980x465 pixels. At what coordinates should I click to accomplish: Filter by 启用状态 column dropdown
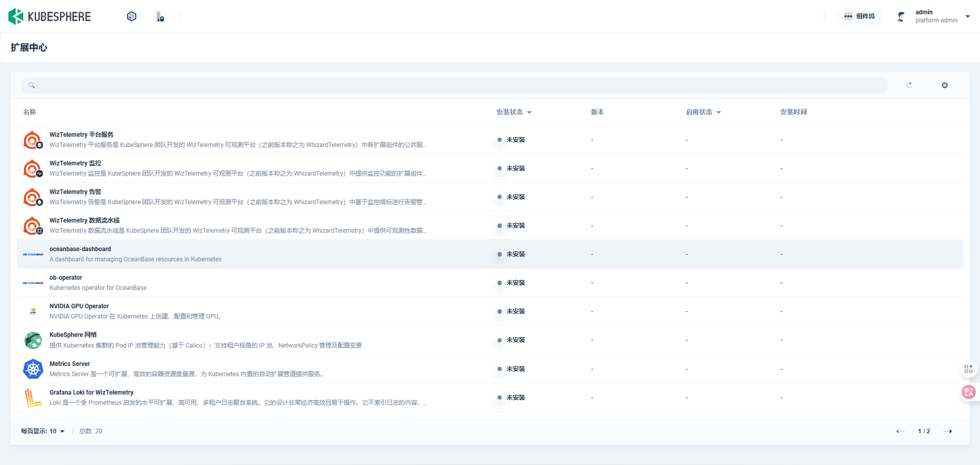pyautogui.click(x=703, y=112)
